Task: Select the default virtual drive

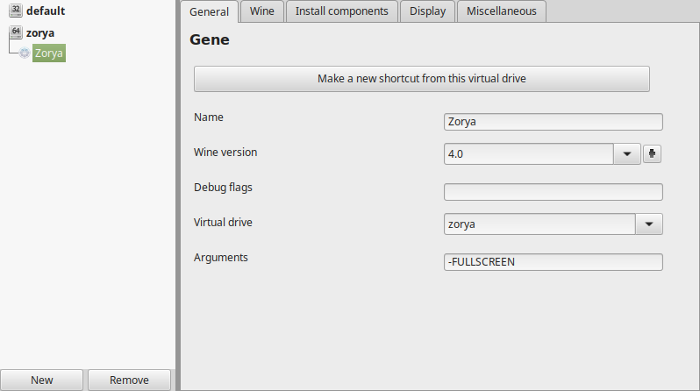Action: [46, 11]
